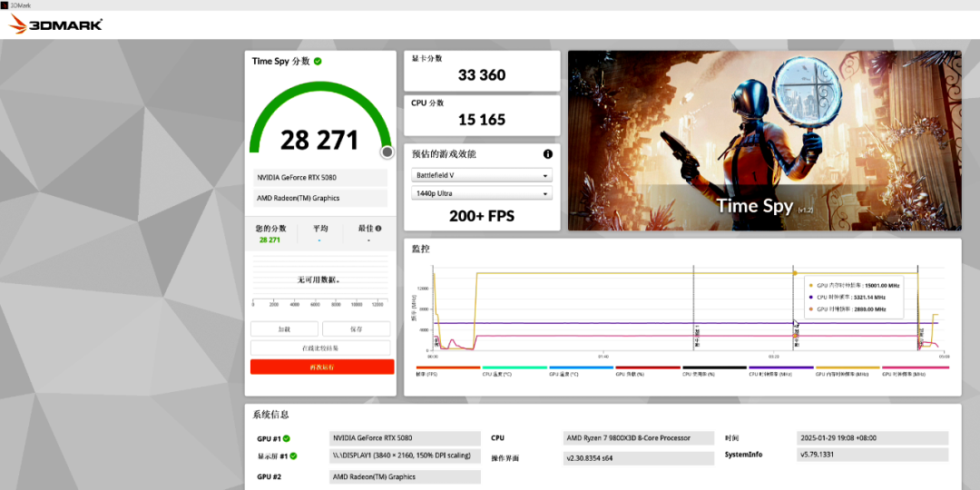The height and width of the screenshot is (490, 980).
Task: Click AMD Radeon(TM) Graphics under the gauge
Action: [320, 198]
